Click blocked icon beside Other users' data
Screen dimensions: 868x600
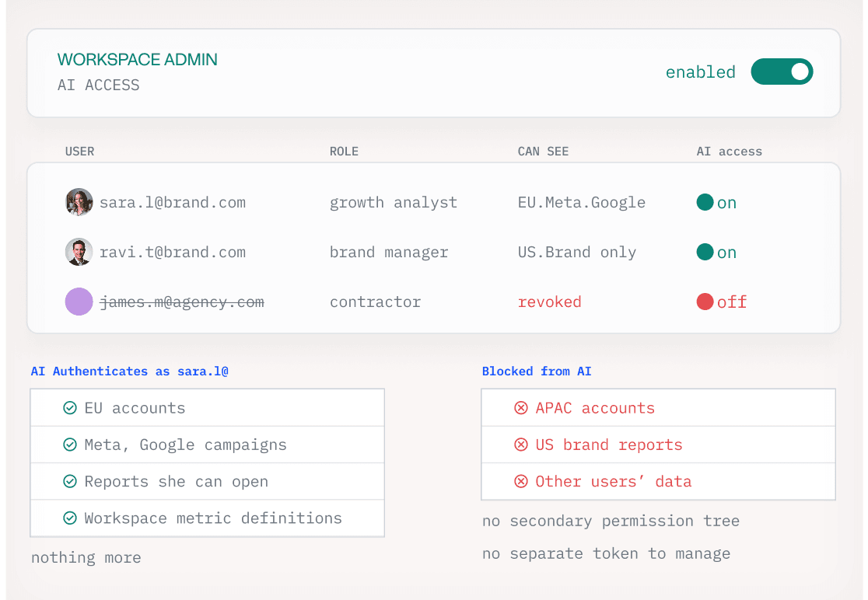click(521, 482)
